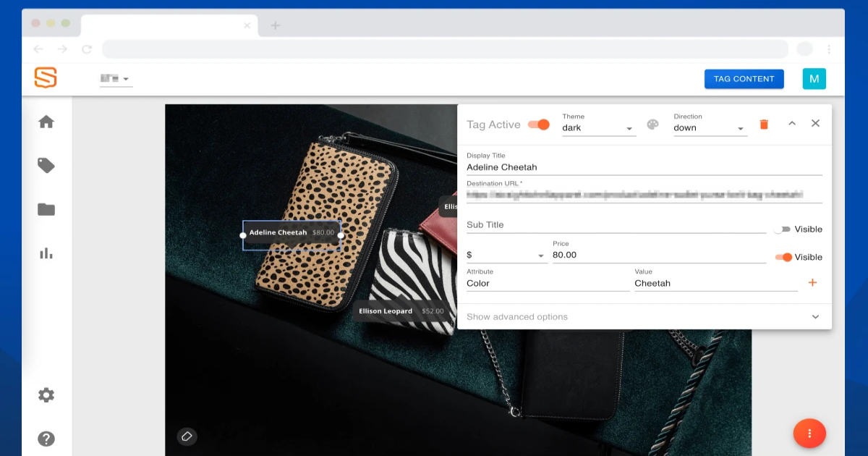Click the left handle of Adeline Cheetah tag
Screen dimensions: 868x456
coord(243,235)
